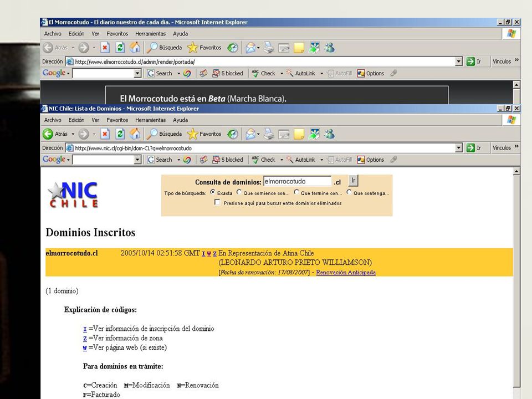
Task: Check search among eliminated domains box
Action: pos(217,203)
